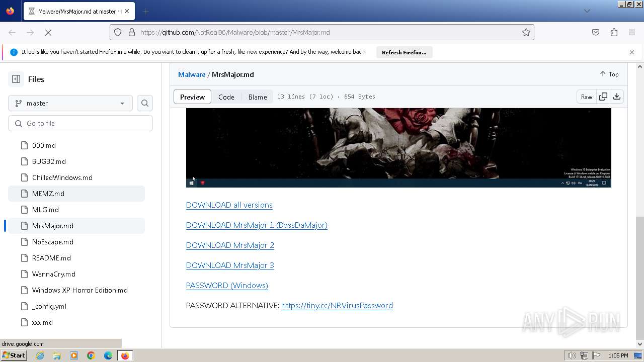
Task: Open the Windows Start menu
Action: (14, 355)
